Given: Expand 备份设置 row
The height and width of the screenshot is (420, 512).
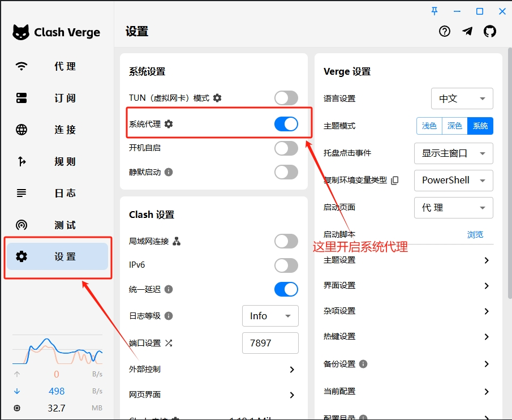Looking at the screenshot, I should 408,364.
